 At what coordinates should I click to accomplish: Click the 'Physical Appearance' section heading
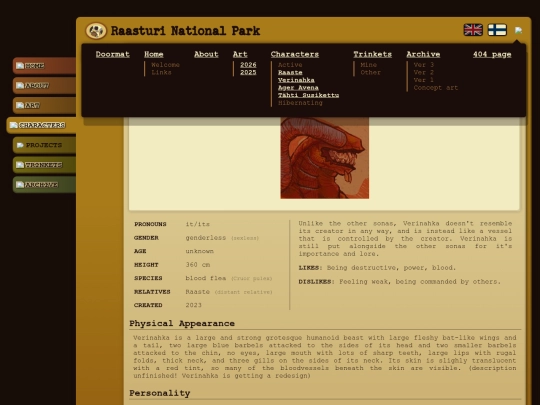182,323
